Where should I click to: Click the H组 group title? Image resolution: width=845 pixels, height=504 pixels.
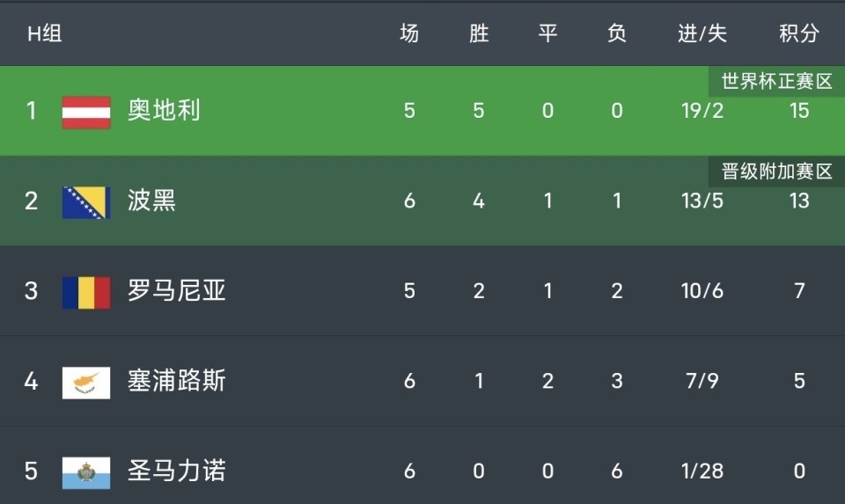(44, 34)
